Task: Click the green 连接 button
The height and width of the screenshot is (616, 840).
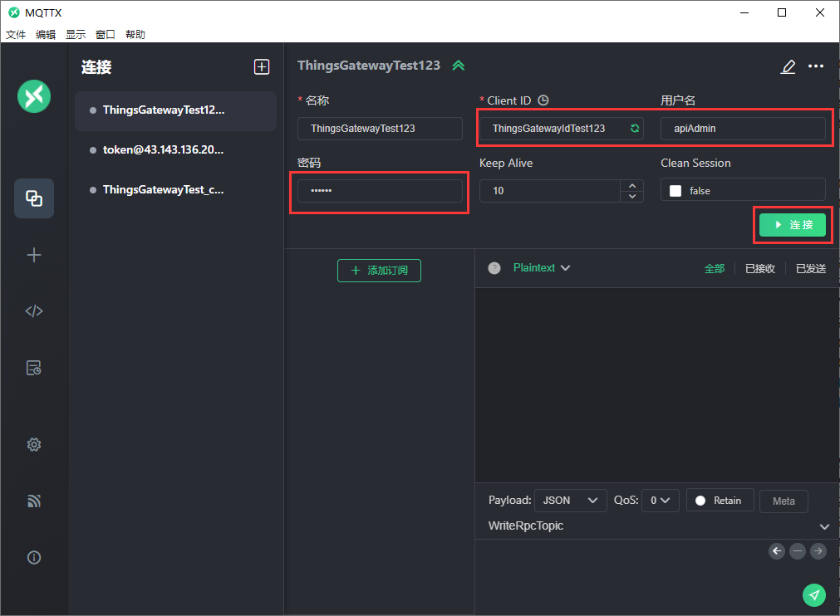Action: coord(793,225)
